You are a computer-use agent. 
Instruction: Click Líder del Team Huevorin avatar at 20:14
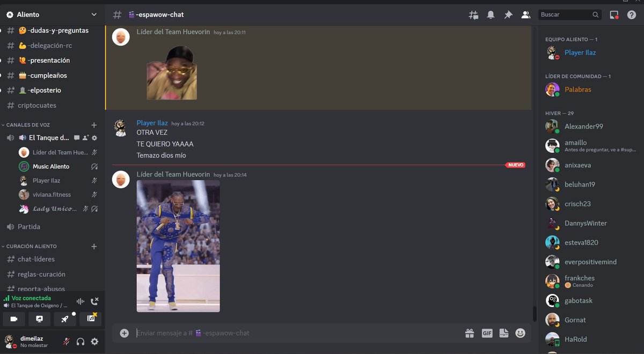click(121, 180)
